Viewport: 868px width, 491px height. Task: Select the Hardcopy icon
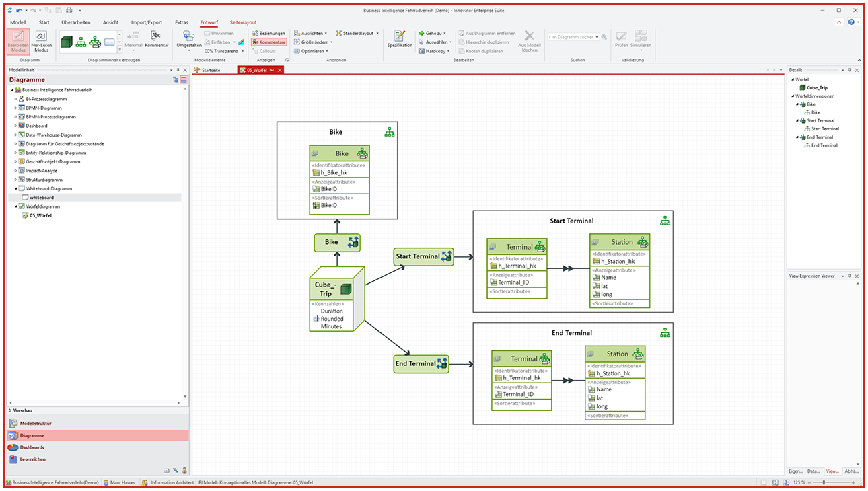point(435,50)
